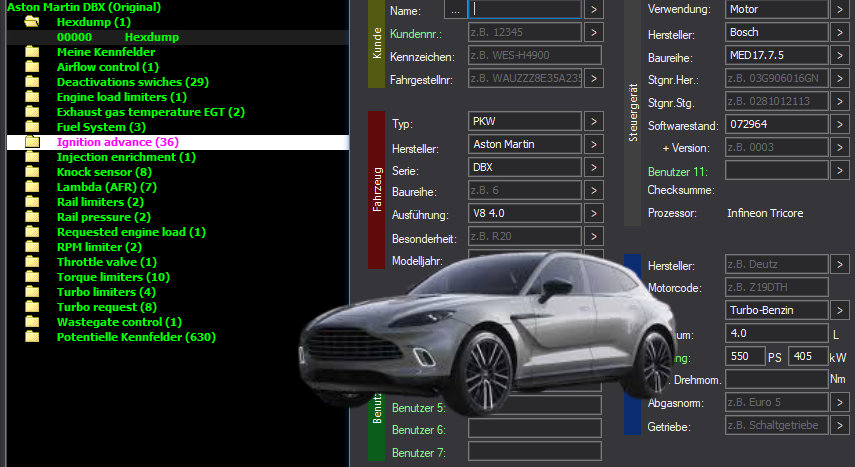Image resolution: width=855 pixels, height=467 pixels.
Task: Focus the Name input field
Action: (x=525, y=9)
